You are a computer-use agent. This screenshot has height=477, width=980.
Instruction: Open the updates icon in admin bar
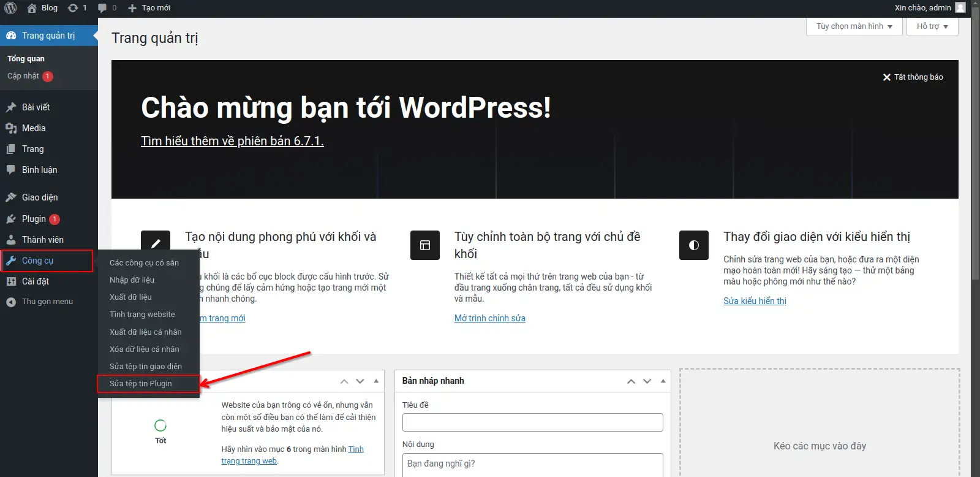tap(73, 8)
